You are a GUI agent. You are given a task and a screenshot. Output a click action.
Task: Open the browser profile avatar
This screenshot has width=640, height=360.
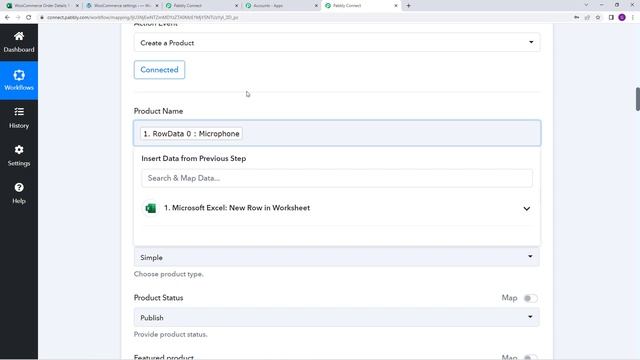622,18
